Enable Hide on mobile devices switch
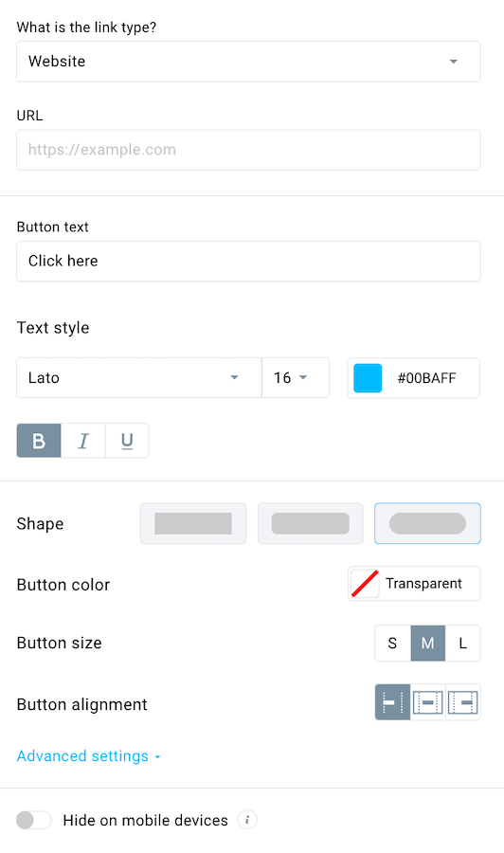The image size is (504, 853). 34,820
